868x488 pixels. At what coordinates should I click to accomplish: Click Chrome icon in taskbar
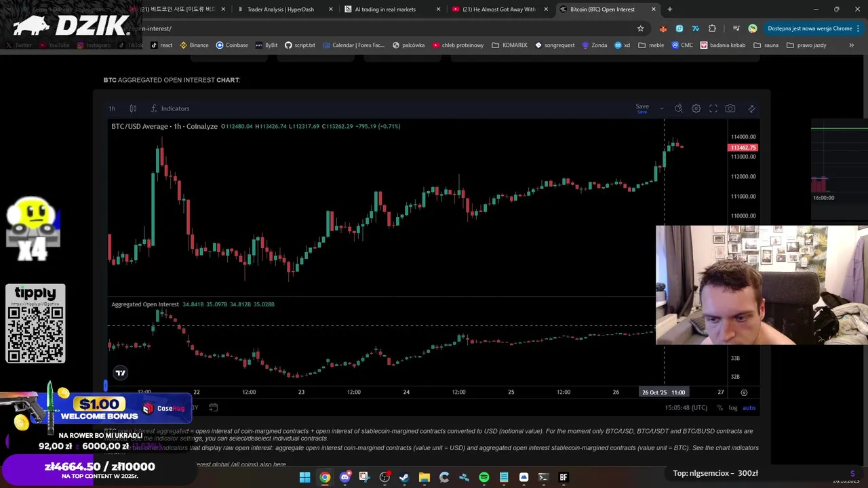click(x=325, y=477)
